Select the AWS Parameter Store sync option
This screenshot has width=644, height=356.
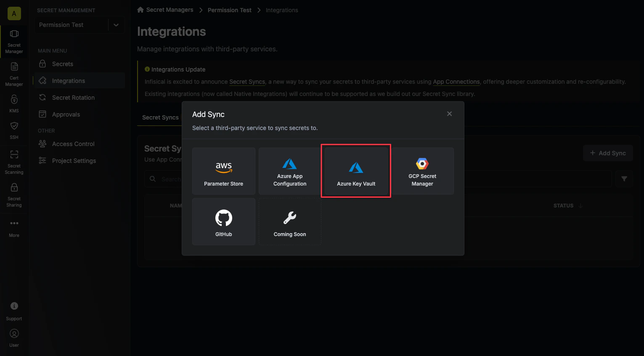click(224, 171)
